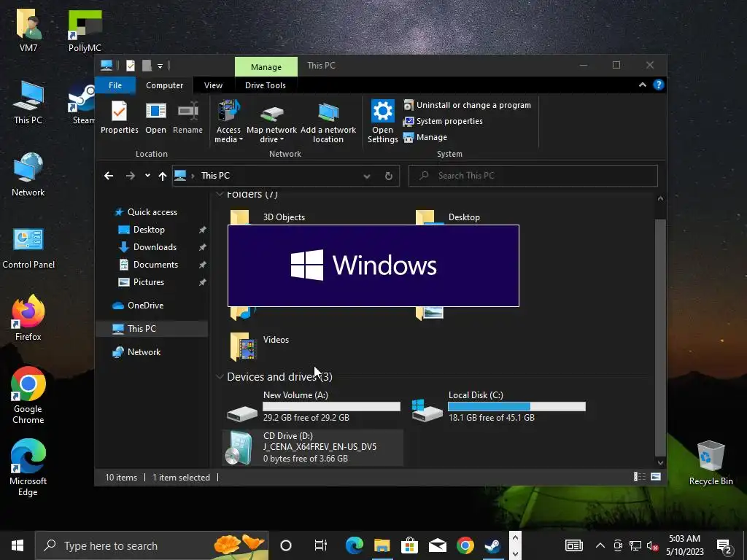Viewport: 747px width, 560px height.
Task: Switch to Large icons view in the status bar
Action: [656, 477]
